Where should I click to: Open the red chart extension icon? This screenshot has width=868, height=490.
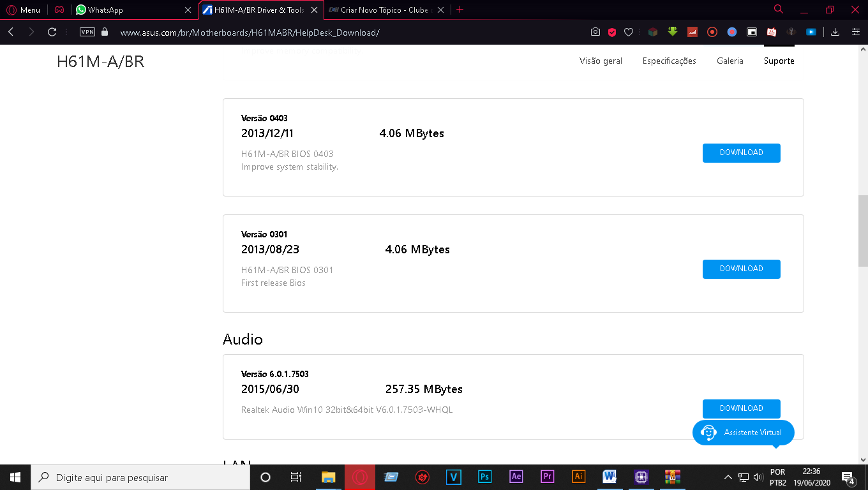pyautogui.click(x=692, y=32)
